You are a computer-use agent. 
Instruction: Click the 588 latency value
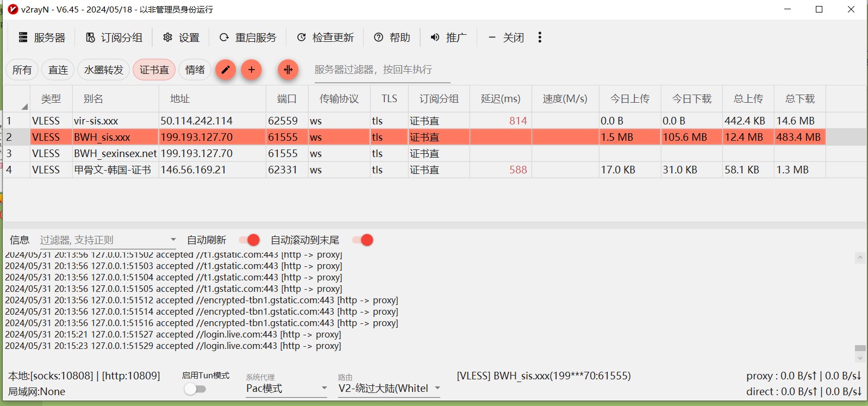click(518, 170)
